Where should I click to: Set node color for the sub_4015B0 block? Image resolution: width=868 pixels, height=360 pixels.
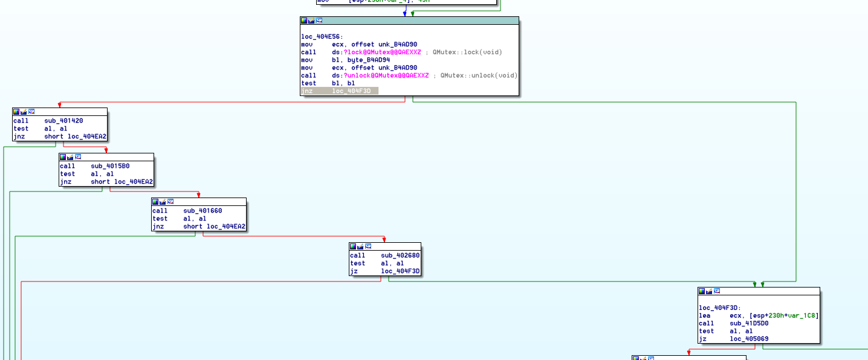pyautogui.click(x=63, y=157)
